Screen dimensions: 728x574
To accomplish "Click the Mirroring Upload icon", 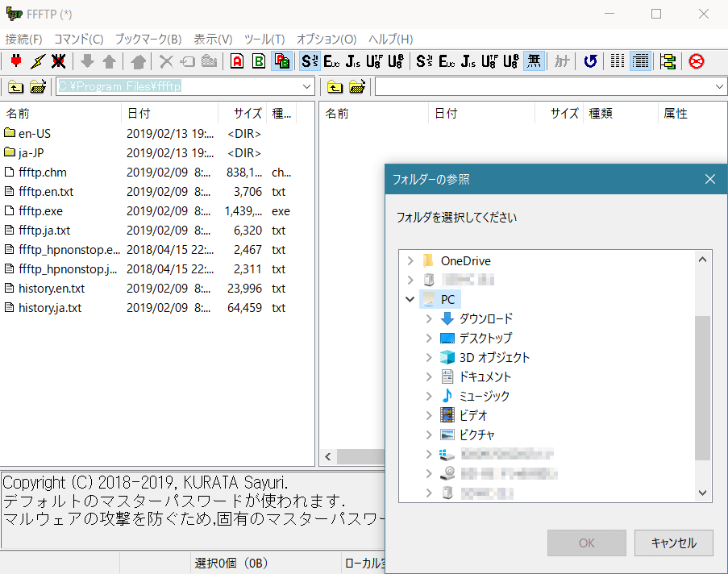I will 138,61.
